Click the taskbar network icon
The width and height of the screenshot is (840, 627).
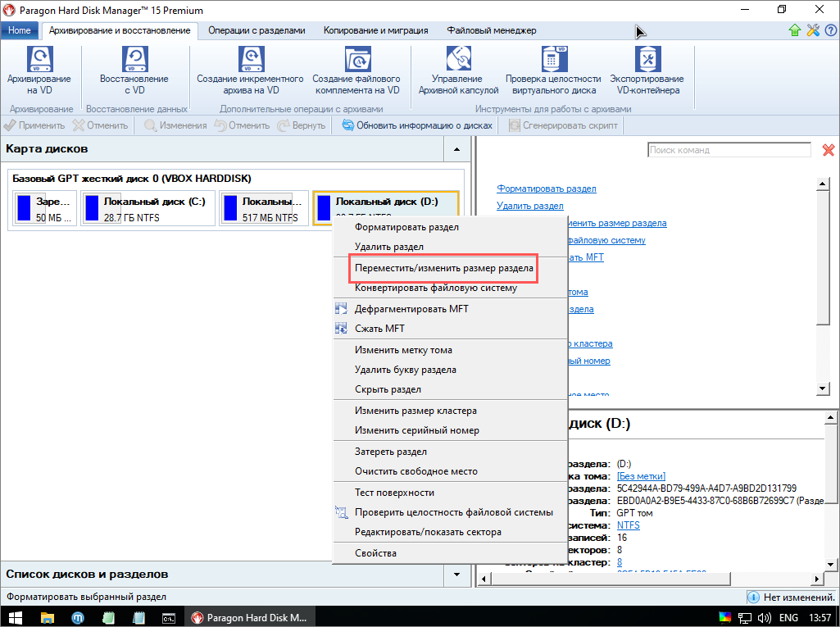(x=745, y=617)
